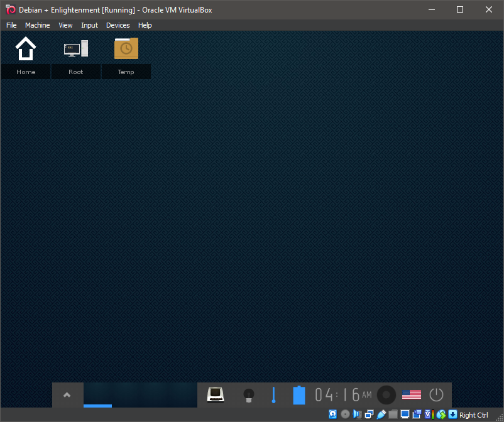Open the Temp folder icon
Screen dimensions: 504x422
pos(126,49)
